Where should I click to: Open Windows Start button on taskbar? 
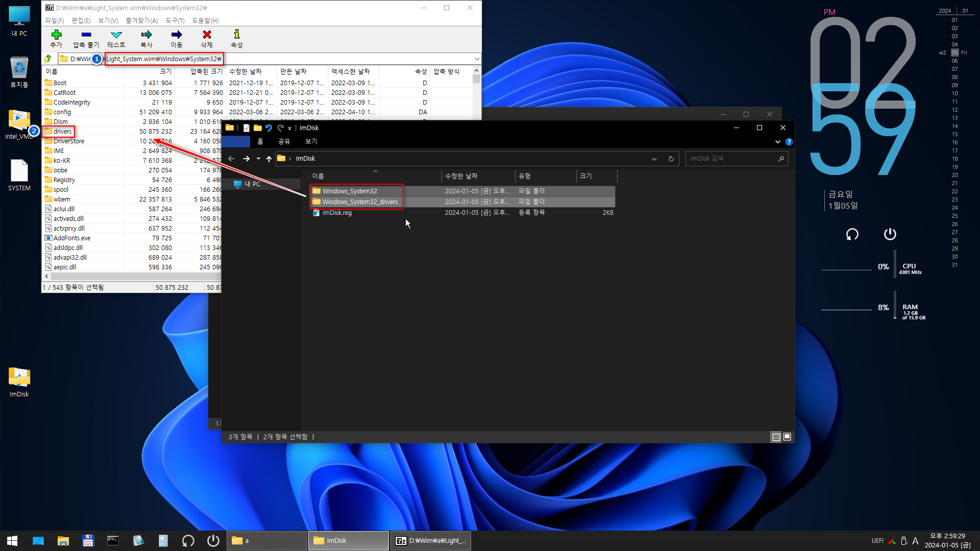[12, 541]
